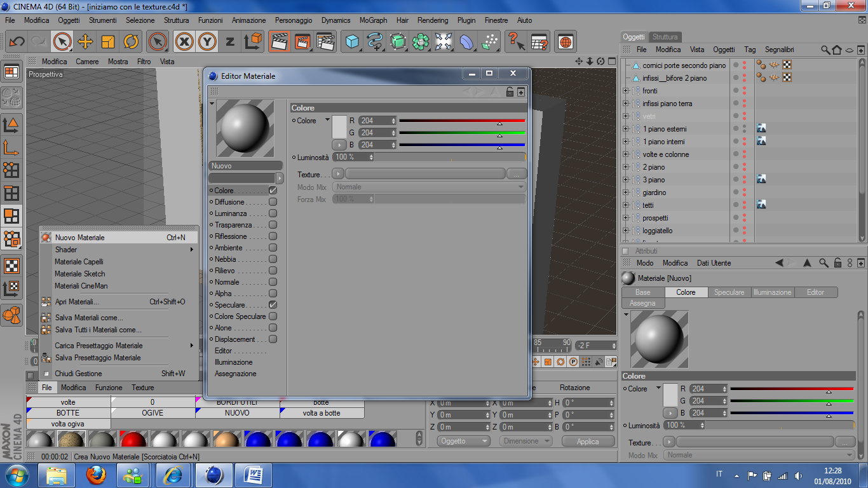Viewport: 868px width, 488px height.
Task: Open the spline tools icon
Action: (x=375, y=42)
